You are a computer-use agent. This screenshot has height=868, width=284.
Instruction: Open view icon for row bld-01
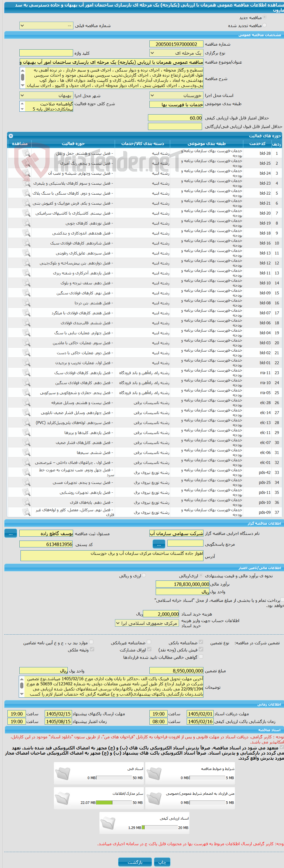26,363
